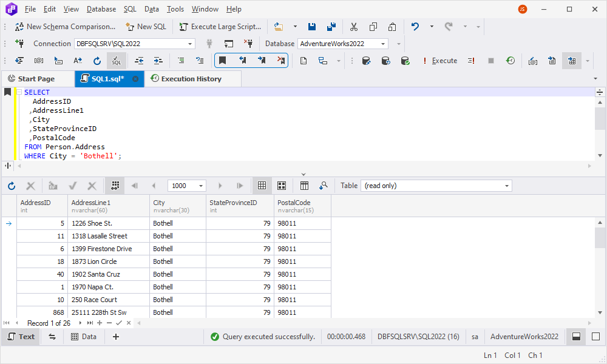
Task: Click the increase indent icon
Action: pos(158,61)
